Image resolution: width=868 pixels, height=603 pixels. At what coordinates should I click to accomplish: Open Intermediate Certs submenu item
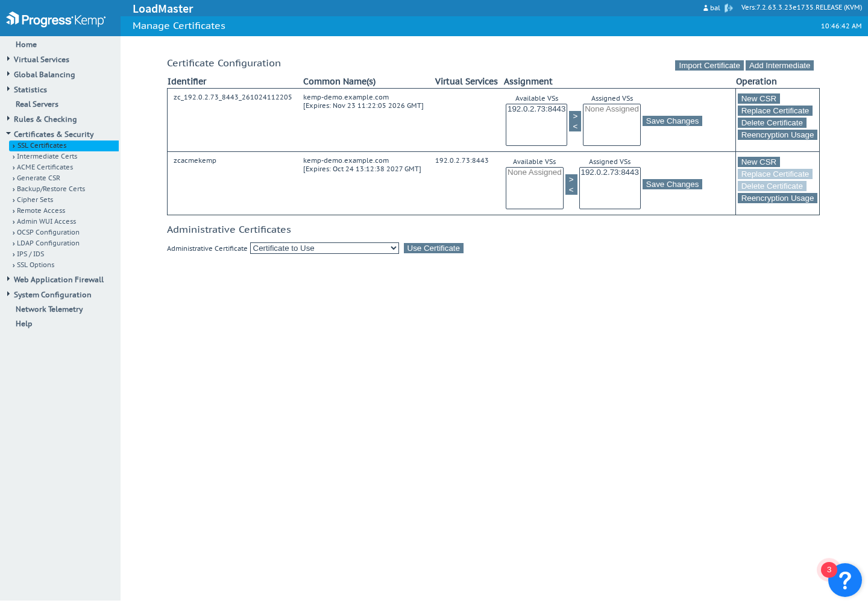pos(47,157)
